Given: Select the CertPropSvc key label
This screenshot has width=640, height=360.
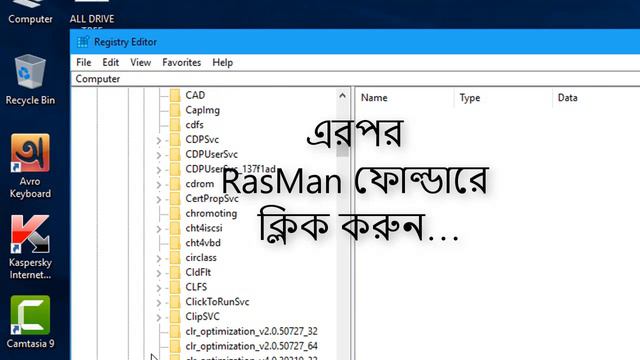Looking at the screenshot, I should (212, 199).
